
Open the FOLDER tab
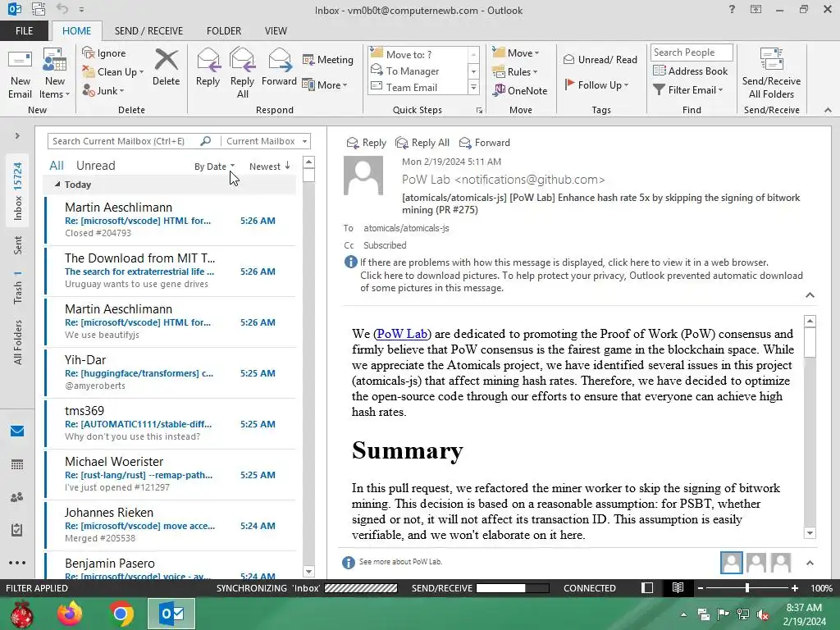coord(224,30)
